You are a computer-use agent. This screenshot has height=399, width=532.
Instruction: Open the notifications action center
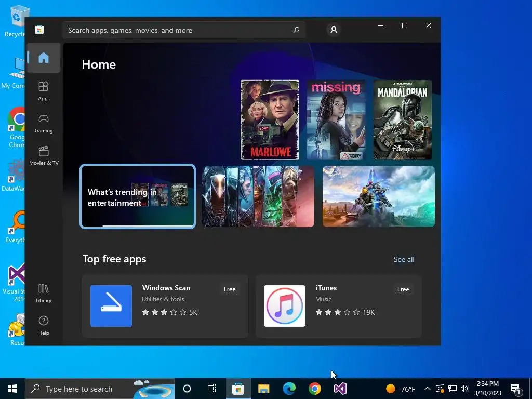click(515, 389)
